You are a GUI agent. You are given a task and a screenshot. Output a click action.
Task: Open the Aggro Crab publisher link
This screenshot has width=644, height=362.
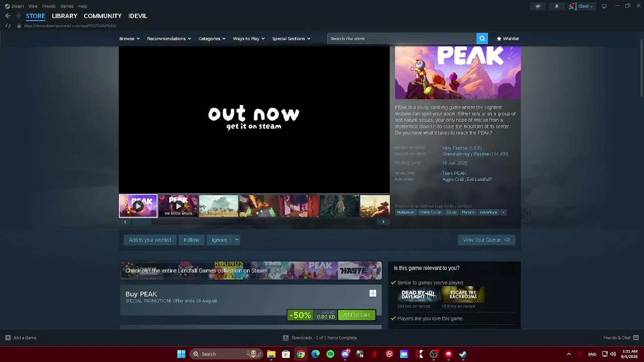[453, 179]
